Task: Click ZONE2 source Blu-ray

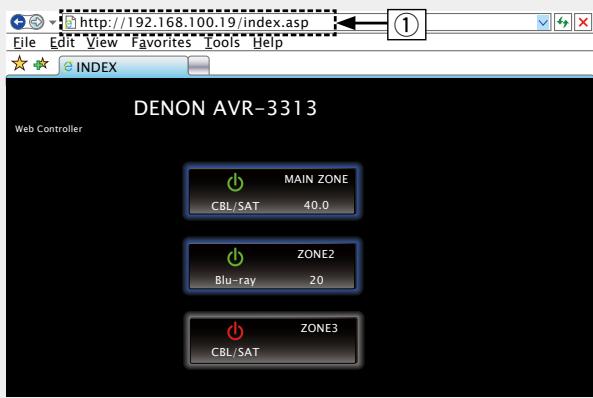Action: point(235,280)
